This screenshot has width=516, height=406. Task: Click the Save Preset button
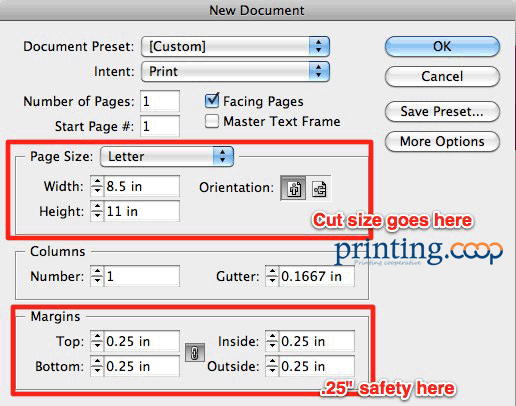coord(442,111)
